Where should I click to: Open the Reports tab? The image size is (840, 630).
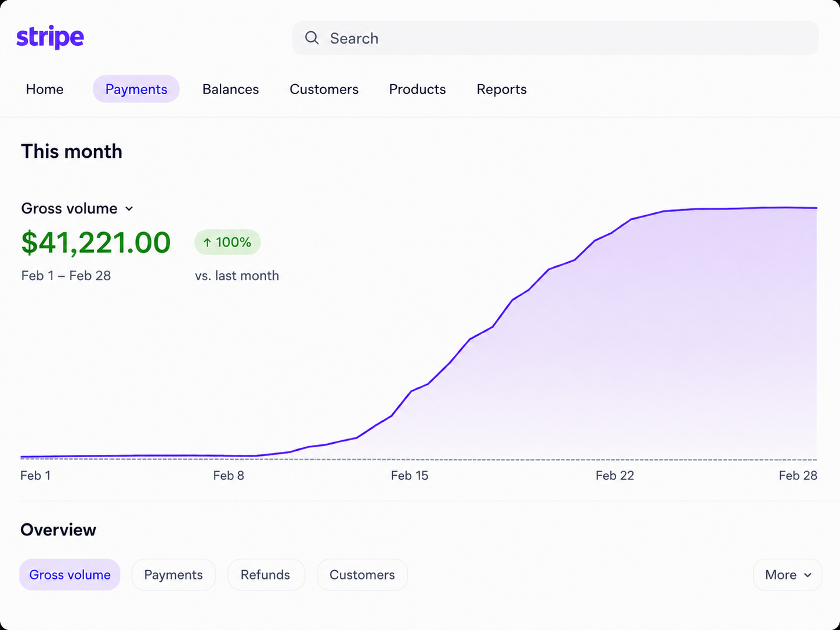pyautogui.click(x=502, y=89)
